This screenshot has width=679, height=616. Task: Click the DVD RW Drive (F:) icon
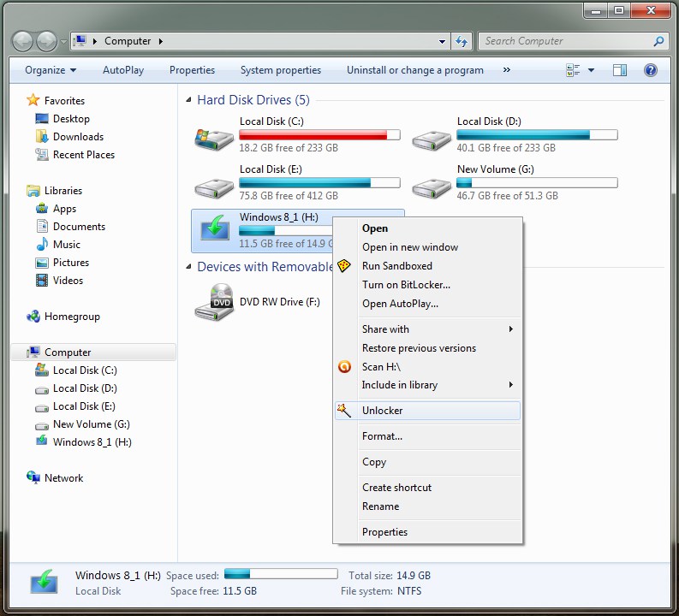213,302
